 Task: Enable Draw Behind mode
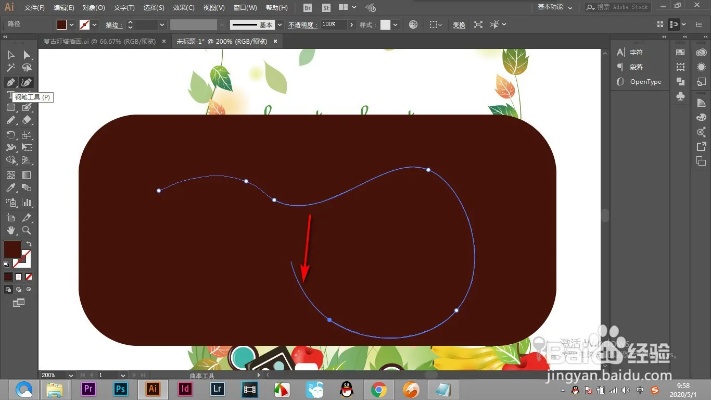pyautogui.click(x=19, y=289)
